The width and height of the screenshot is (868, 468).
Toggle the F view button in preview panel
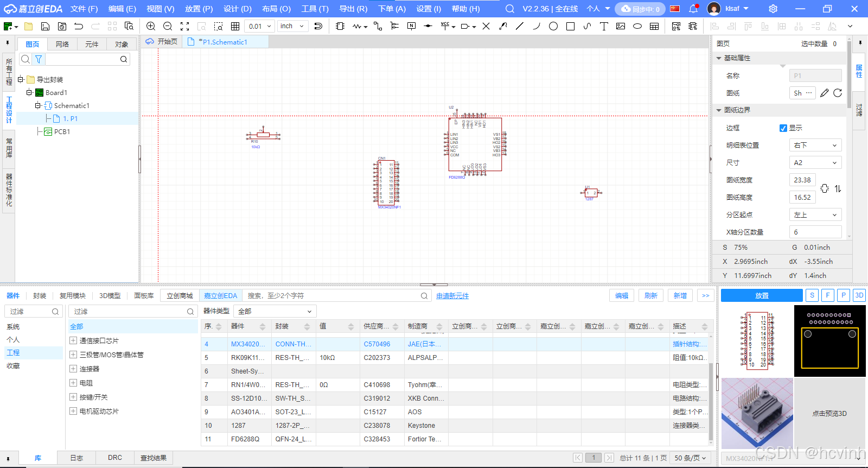(827, 295)
